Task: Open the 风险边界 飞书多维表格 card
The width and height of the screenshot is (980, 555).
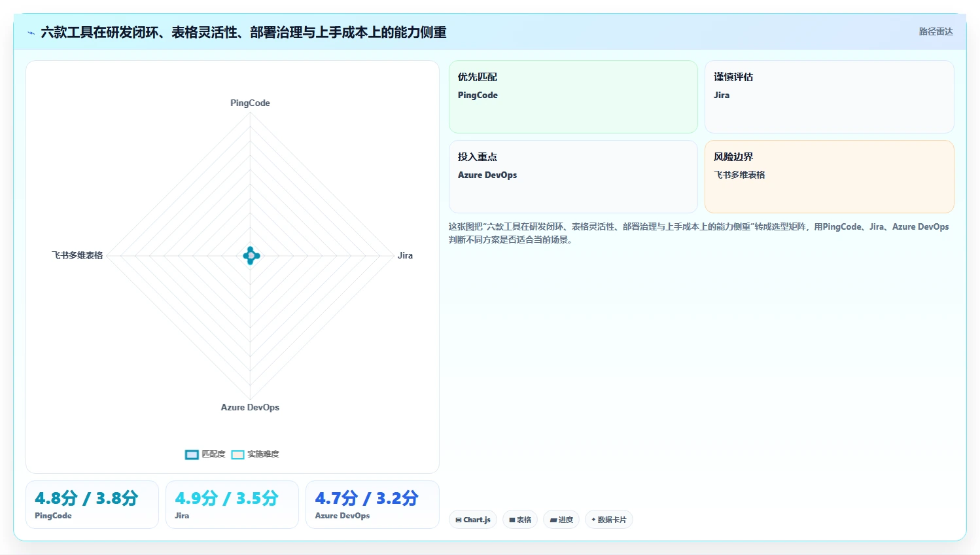Action: coord(829,177)
